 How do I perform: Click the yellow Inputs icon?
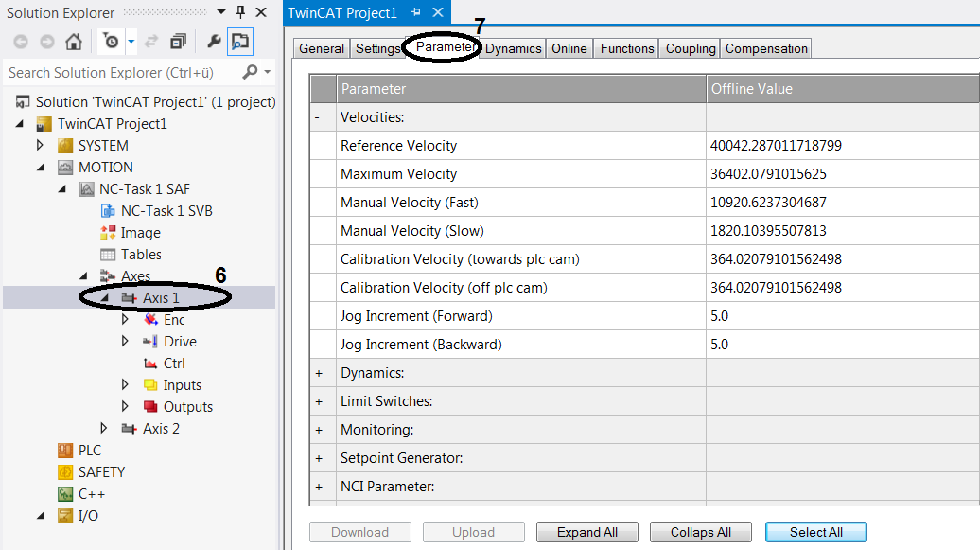150,385
